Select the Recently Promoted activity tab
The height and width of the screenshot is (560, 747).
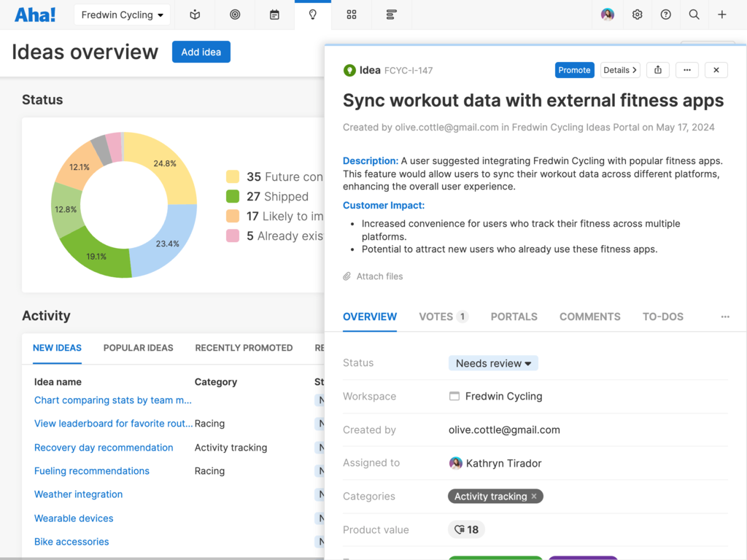tap(244, 348)
